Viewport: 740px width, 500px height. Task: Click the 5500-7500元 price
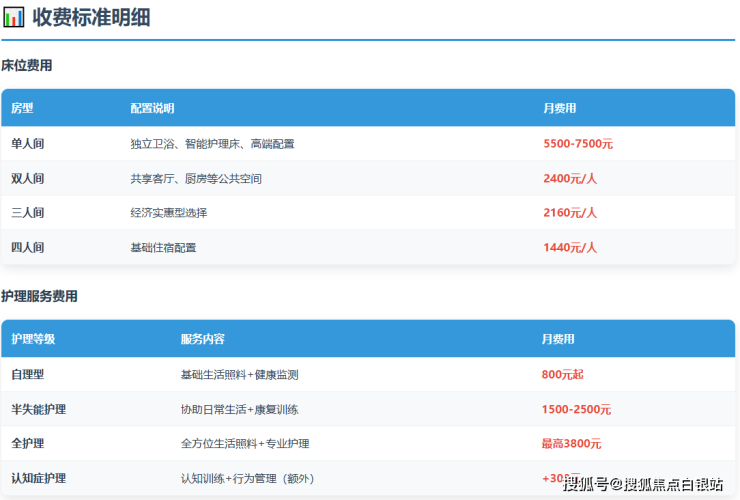point(578,144)
